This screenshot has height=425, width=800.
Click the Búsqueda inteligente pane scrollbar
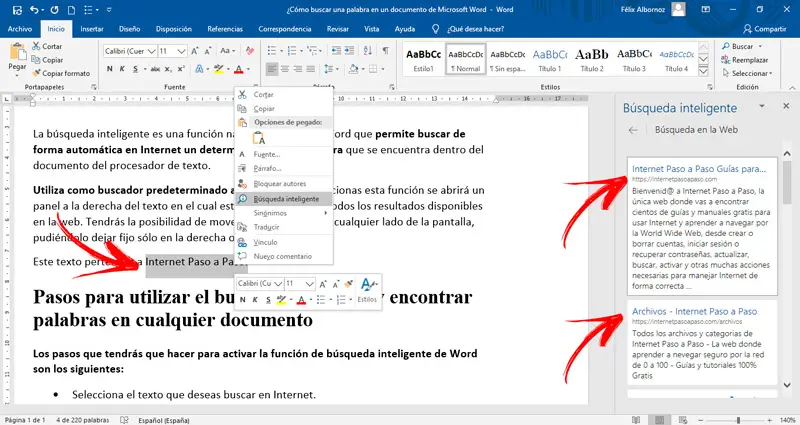click(x=787, y=182)
